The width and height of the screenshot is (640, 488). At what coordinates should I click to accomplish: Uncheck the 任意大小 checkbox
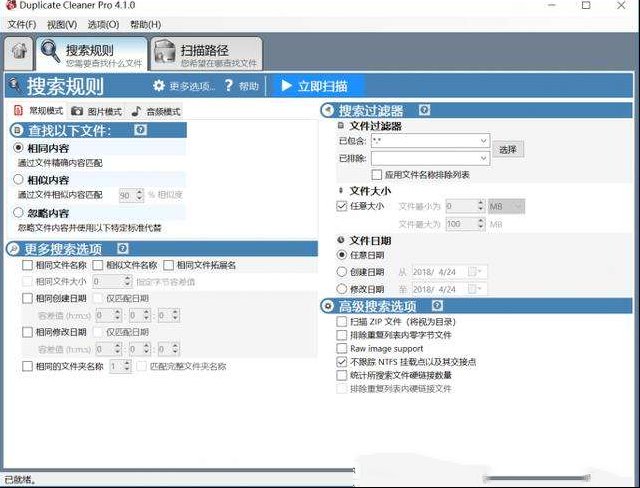[342, 206]
